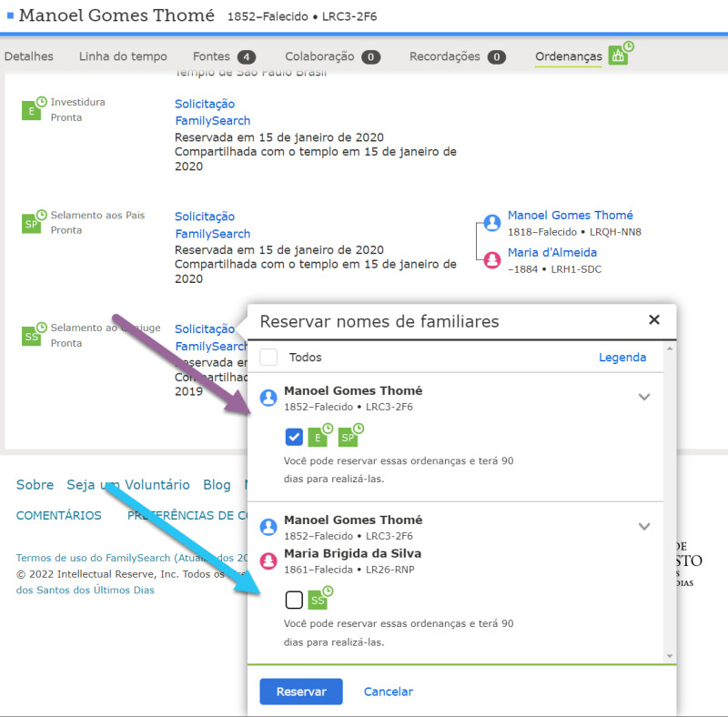The height and width of the screenshot is (717, 728).
Task: Check the SS sealing ordinance checkbox
Action: (294, 600)
